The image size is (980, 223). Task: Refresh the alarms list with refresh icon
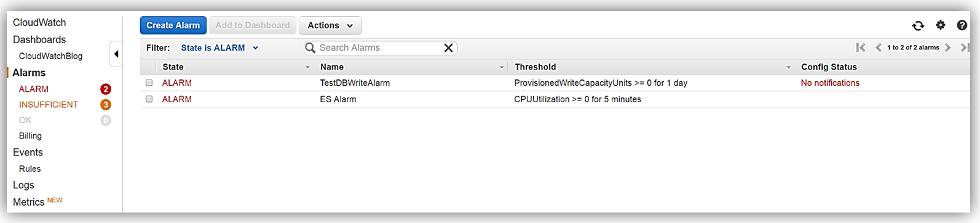pyautogui.click(x=918, y=25)
